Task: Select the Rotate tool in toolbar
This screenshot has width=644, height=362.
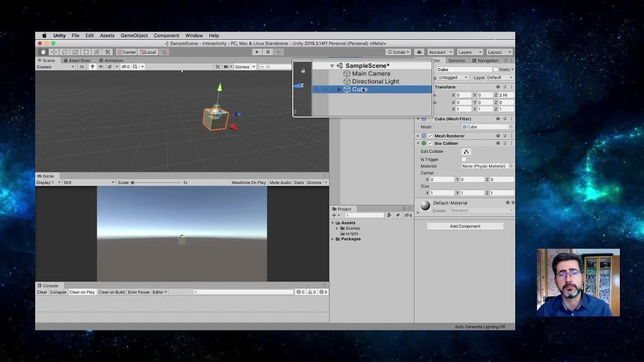Action: click(x=64, y=52)
